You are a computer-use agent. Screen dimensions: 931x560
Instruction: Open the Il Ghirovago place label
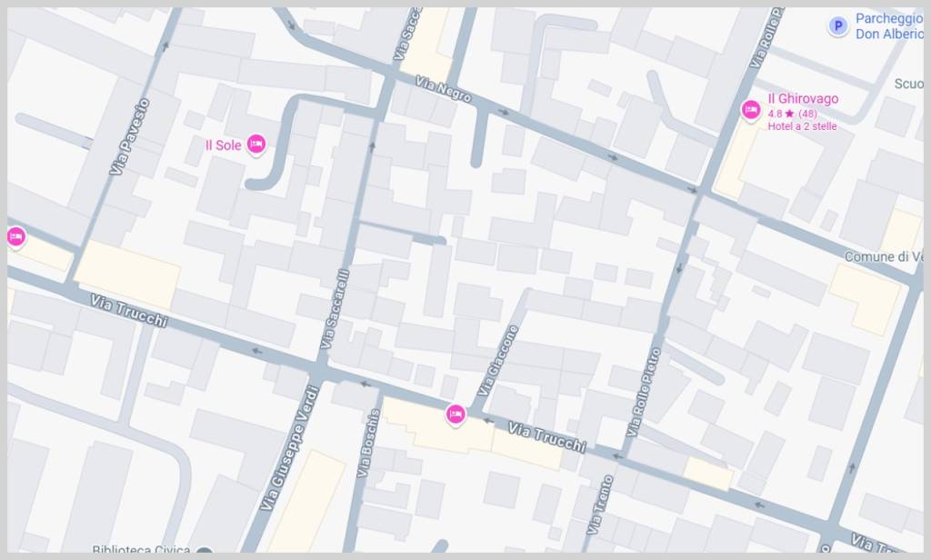point(803,98)
